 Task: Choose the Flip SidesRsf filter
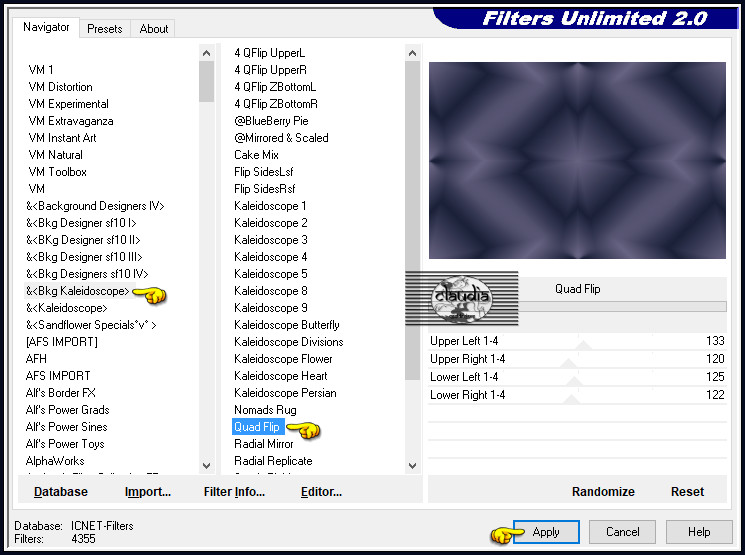(x=265, y=189)
